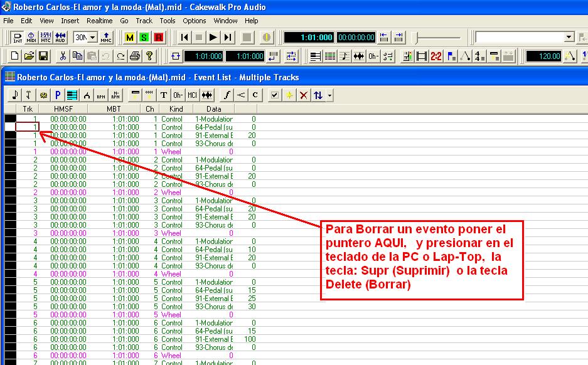
Task: Click the Play transport button
Action: pos(213,37)
